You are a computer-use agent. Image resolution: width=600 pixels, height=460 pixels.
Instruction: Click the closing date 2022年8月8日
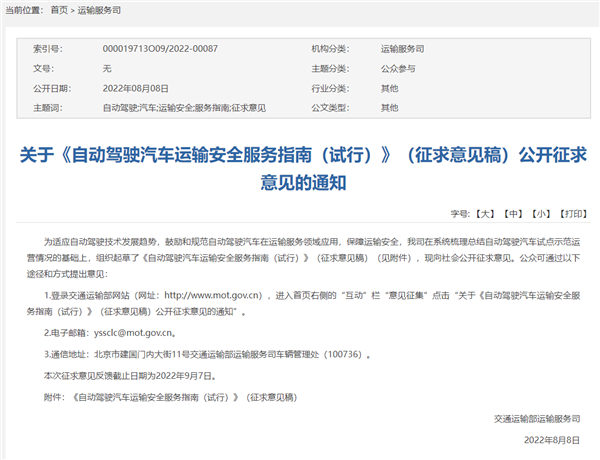point(552,440)
